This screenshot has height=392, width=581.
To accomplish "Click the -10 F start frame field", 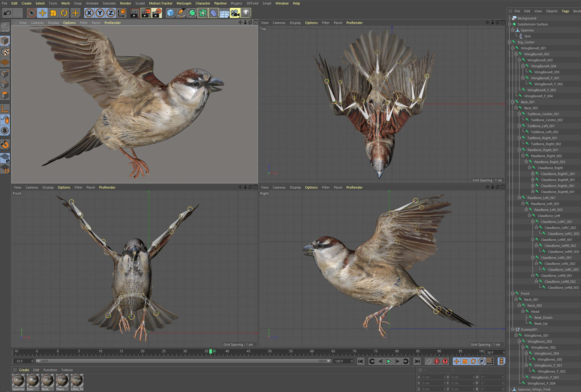I will [x=23, y=361].
